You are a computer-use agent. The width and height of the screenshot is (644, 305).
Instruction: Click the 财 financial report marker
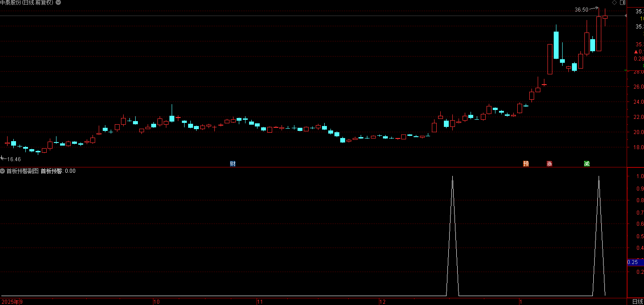coord(233,164)
